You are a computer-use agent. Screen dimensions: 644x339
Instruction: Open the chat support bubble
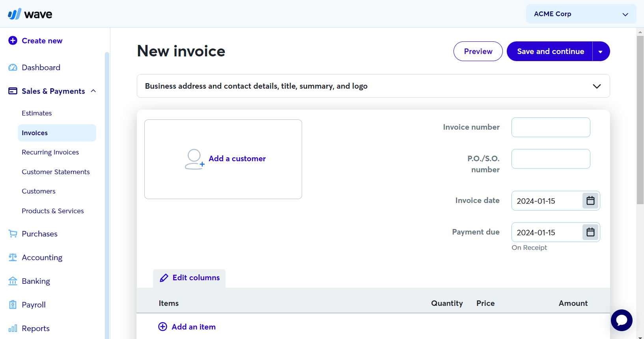click(621, 320)
